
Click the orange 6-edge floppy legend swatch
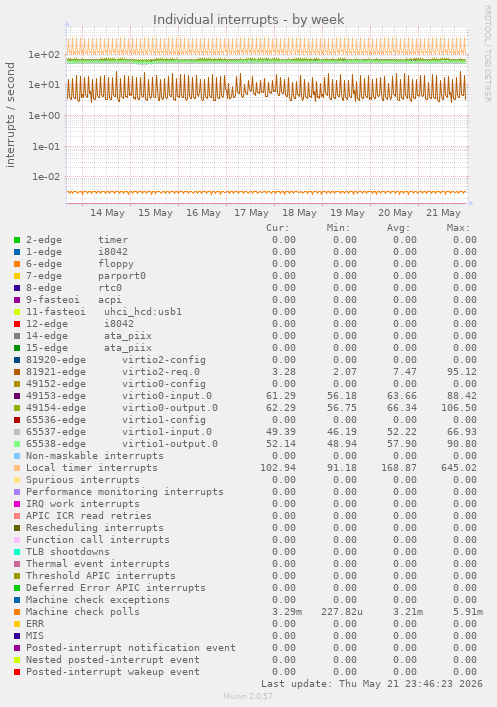click(17, 264)
